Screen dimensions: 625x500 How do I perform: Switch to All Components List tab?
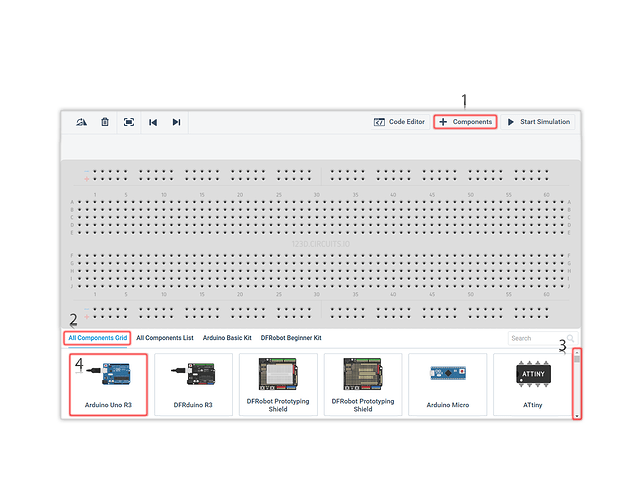(165, 338)
